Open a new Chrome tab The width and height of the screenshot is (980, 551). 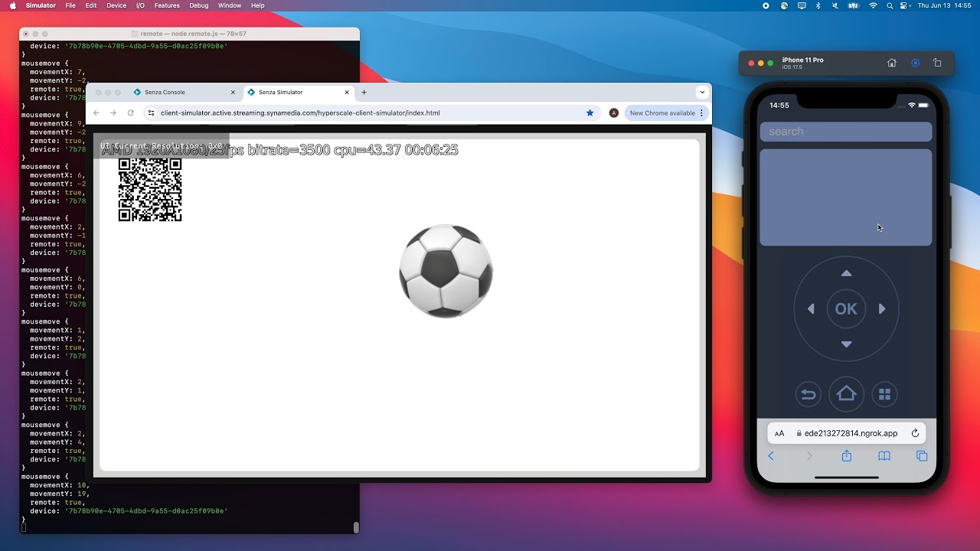tap(364, 92)
